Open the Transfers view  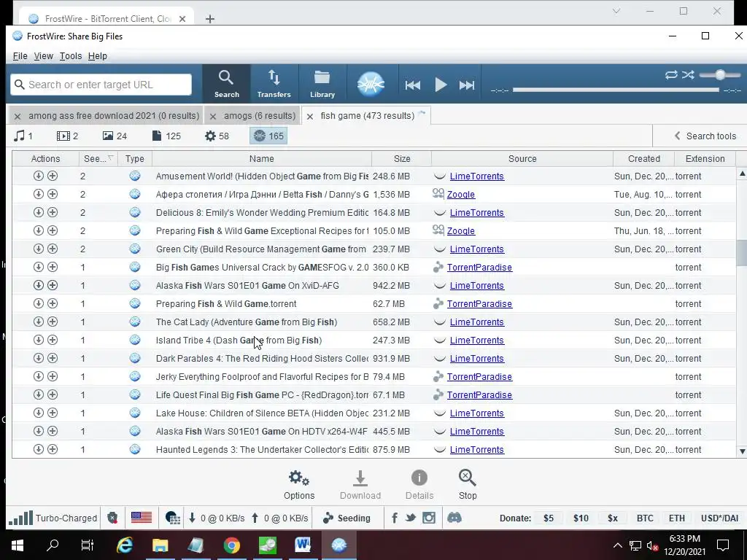(274, 84)
